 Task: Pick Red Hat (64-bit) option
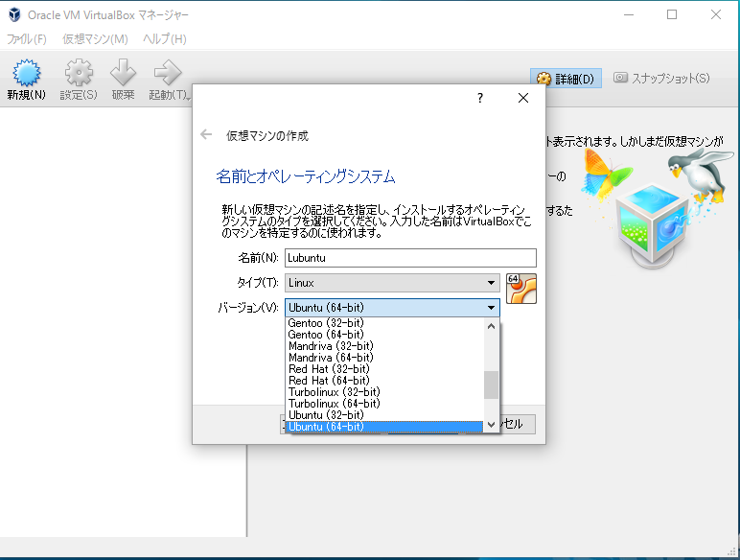(384, 381)
